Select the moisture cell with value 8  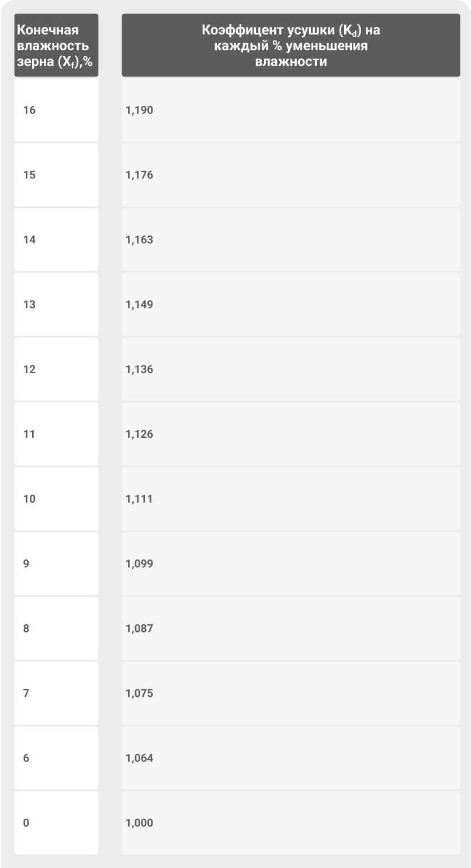pyautogui.click(x=56, y=629)
